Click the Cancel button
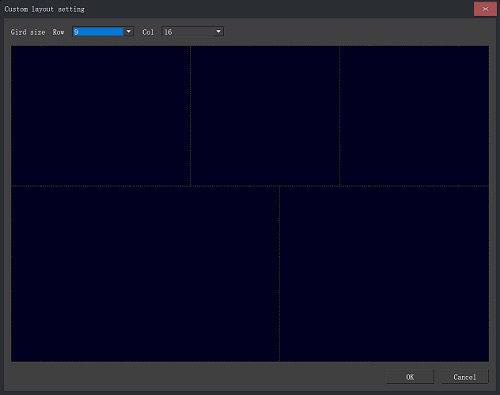The image size is (500, 395). point(465,377)
